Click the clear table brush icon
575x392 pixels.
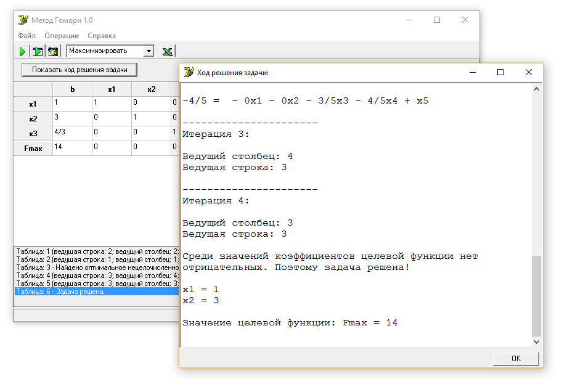(x=53, y=51)
